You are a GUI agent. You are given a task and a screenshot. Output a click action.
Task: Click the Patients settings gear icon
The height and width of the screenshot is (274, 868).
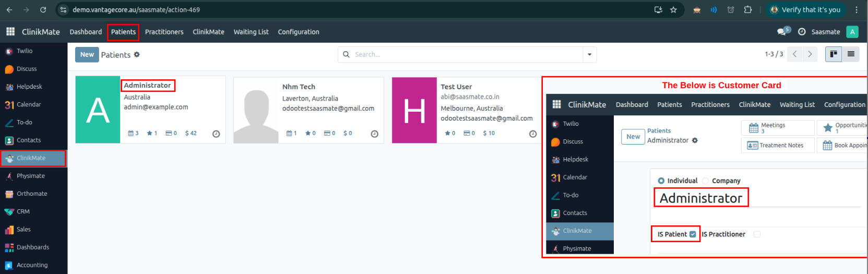click(137, 55)
